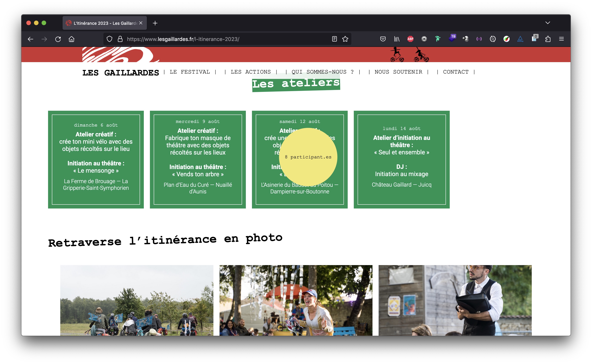Click the cyclists silhouette in red banner

(409, 55)
